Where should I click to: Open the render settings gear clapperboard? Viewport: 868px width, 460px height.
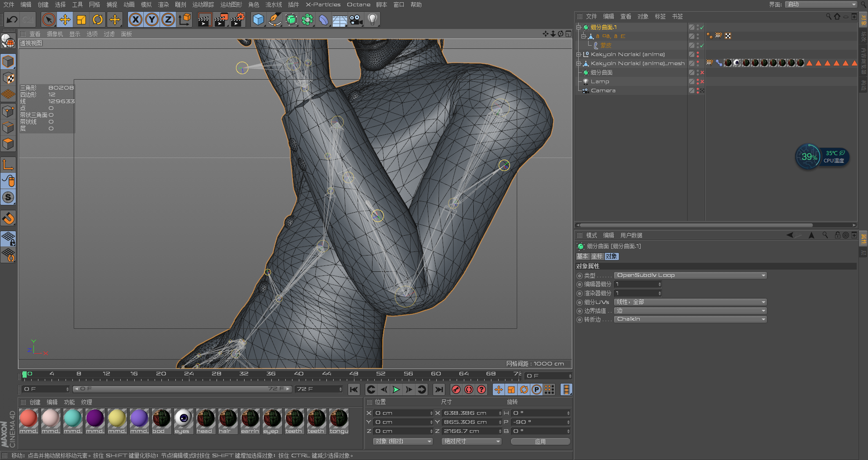click(238, 19)
